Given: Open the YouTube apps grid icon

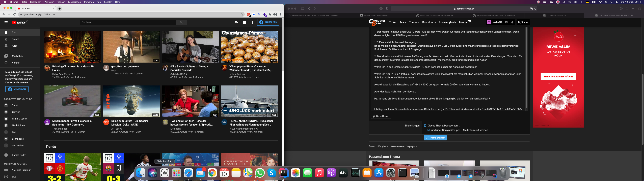Looking at the screenshot, I should point(245,22).
